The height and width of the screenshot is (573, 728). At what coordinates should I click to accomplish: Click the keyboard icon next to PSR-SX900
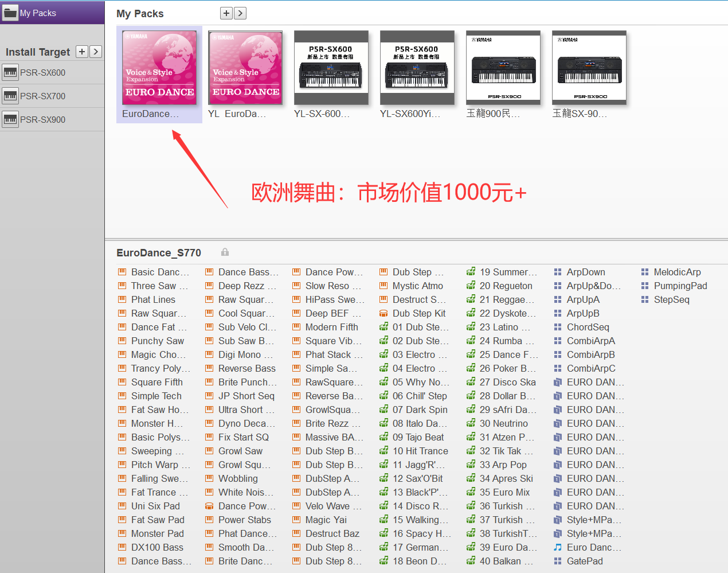tap(10, 120)
